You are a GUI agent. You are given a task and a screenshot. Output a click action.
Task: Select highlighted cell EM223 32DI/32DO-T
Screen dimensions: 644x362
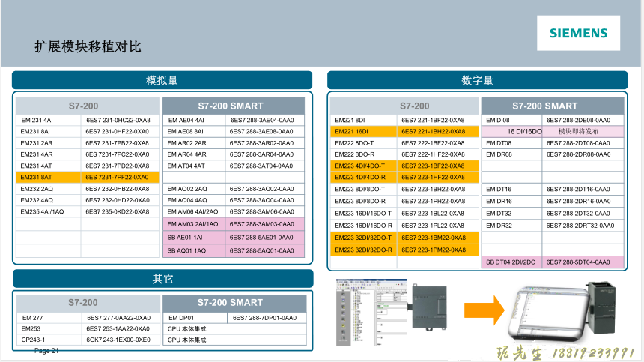click(363, 238)
